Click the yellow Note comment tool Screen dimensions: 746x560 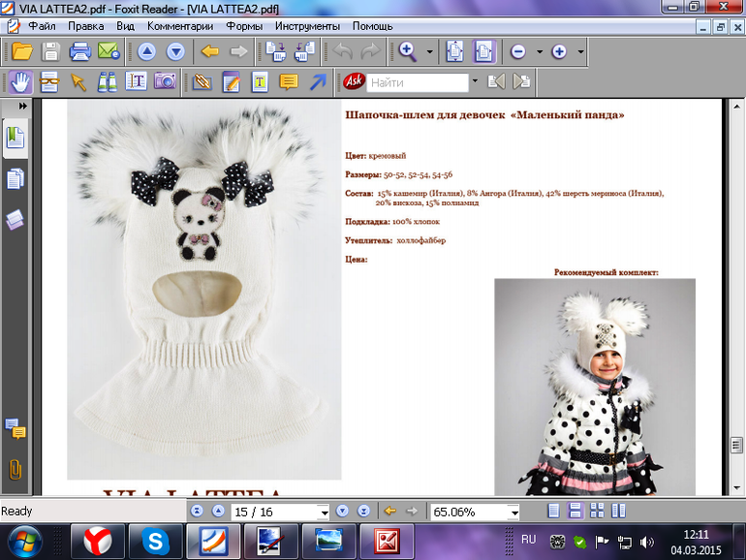[x=289, y=82]
